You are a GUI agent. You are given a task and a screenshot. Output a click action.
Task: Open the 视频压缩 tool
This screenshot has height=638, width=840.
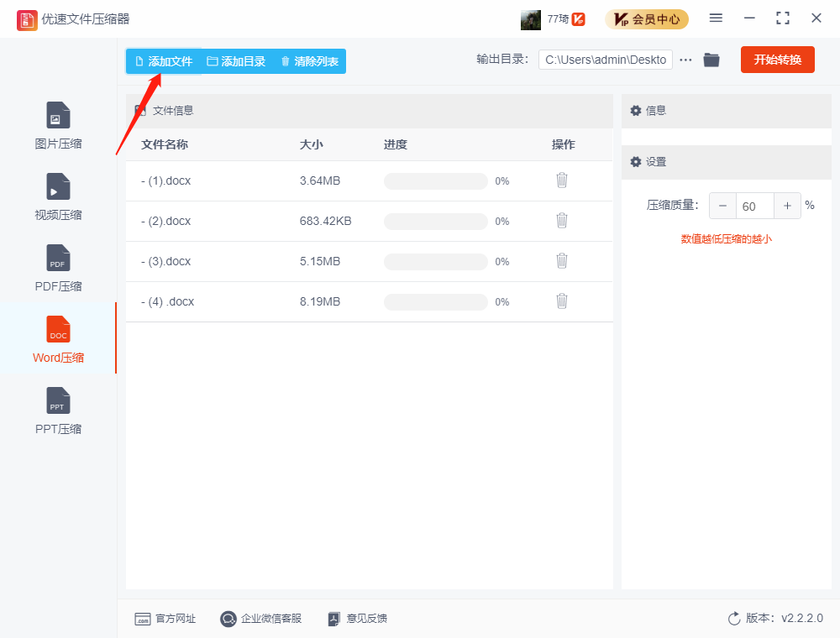(57, 196)
